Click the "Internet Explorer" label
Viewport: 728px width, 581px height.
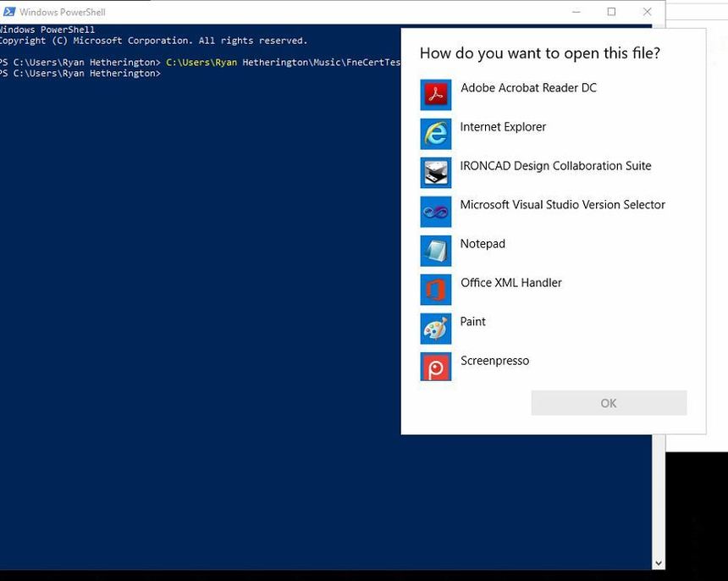503,127
